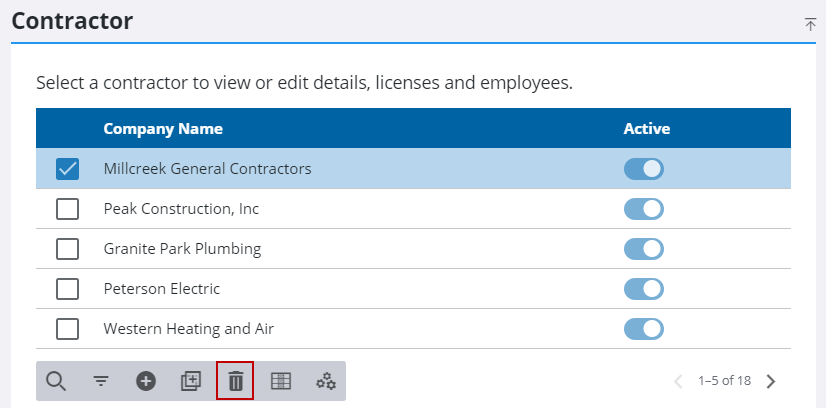Delete selected contractor with trash icon
Viewport: 826px width, 408px height.
(x=235, y=381)
